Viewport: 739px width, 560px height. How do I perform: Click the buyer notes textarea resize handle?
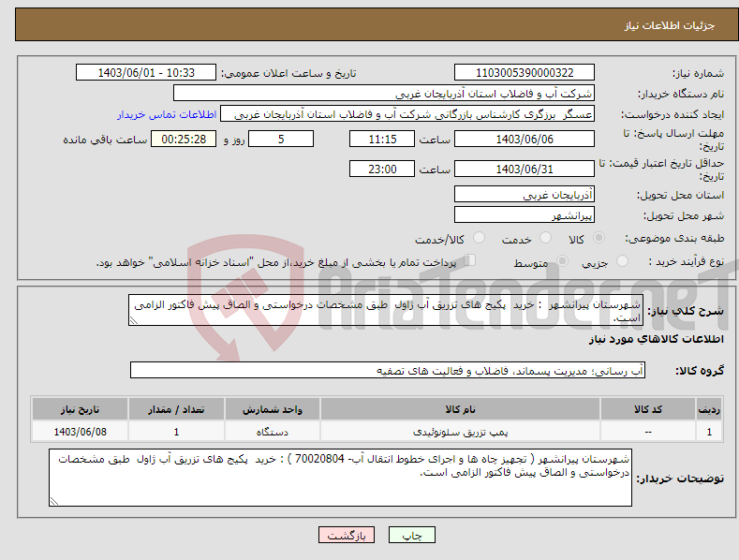(54, 501)
